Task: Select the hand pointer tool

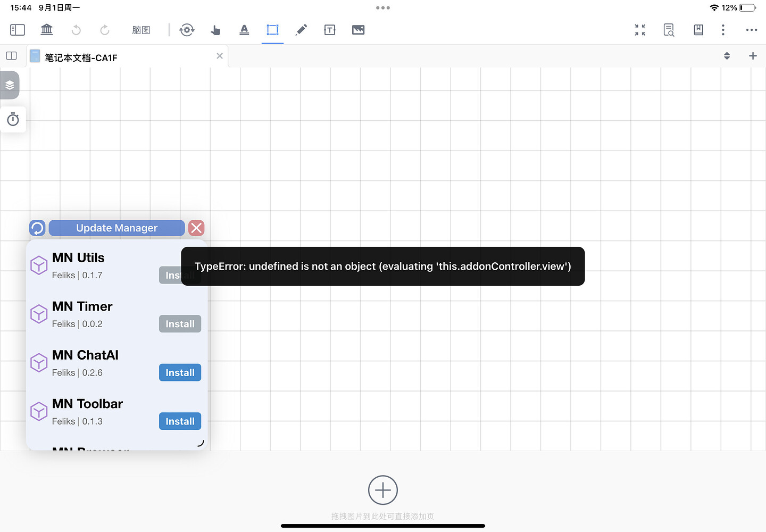Action: click(215, 30)
